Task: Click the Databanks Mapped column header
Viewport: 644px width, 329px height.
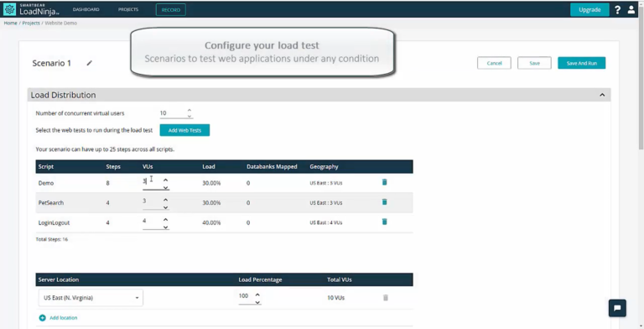Action: pyautogui.click(x=272, y=166)
